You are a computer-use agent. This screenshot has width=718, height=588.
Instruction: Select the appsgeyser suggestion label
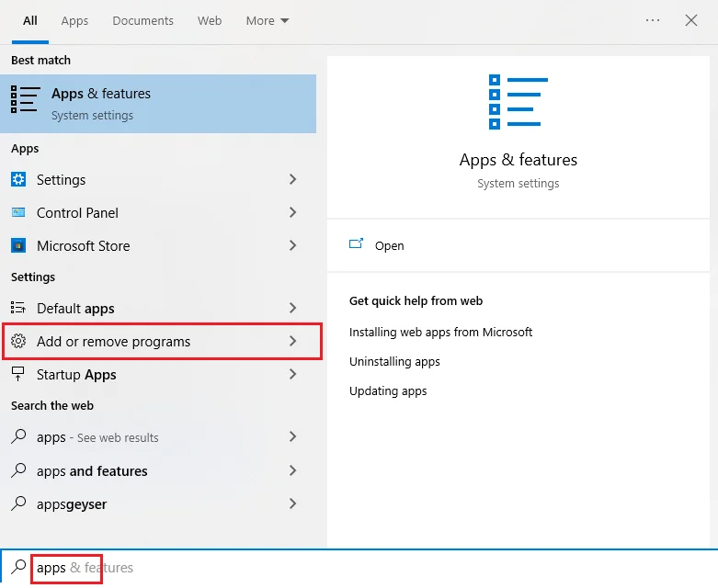(x=72, y=504)
